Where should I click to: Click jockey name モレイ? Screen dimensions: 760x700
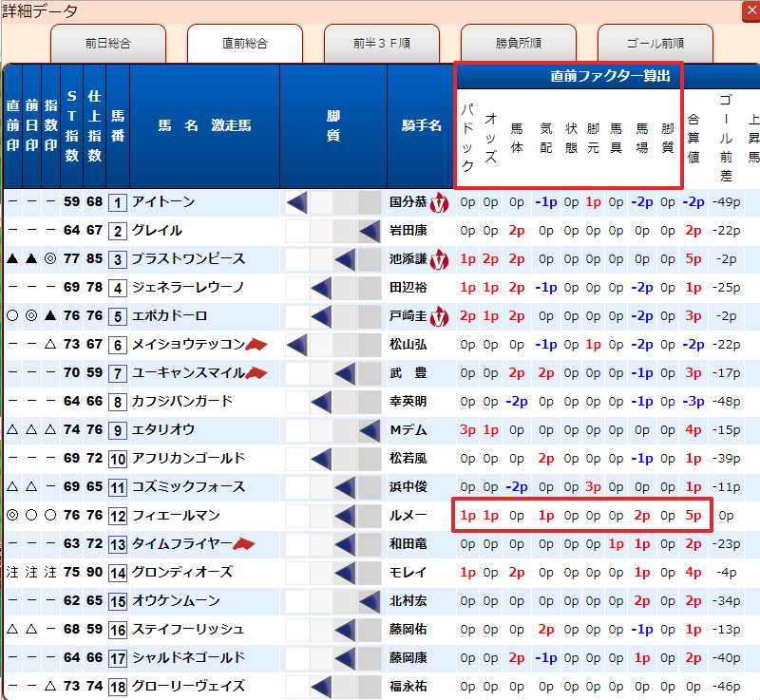tap(408, 573)
